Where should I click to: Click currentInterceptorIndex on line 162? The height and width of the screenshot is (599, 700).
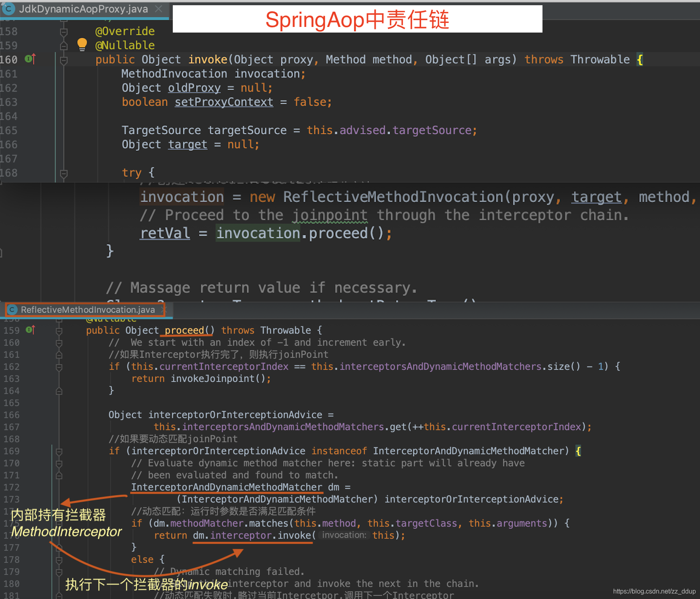[224, 366]
